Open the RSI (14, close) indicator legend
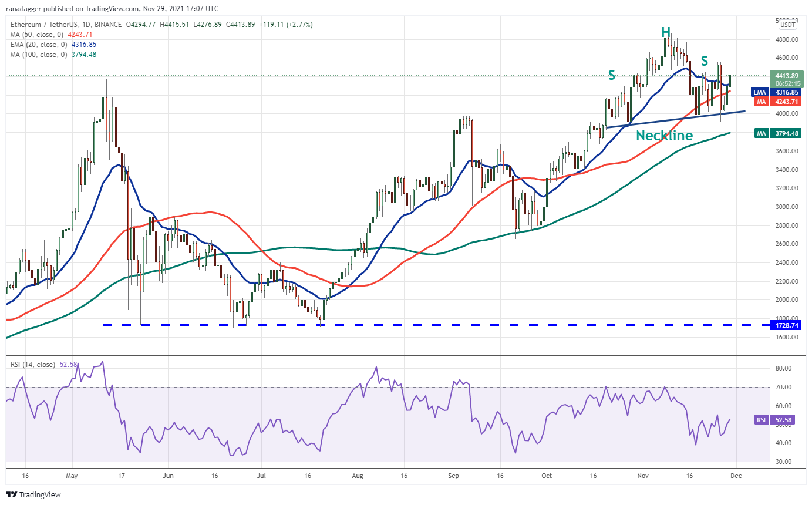This screenshot has height=505, width=812. click(x=35, y=365)
